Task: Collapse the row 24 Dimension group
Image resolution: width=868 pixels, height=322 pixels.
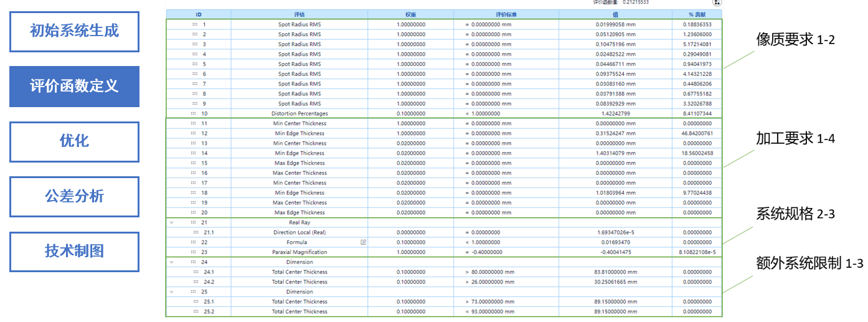Action: [x=171, y=262]
